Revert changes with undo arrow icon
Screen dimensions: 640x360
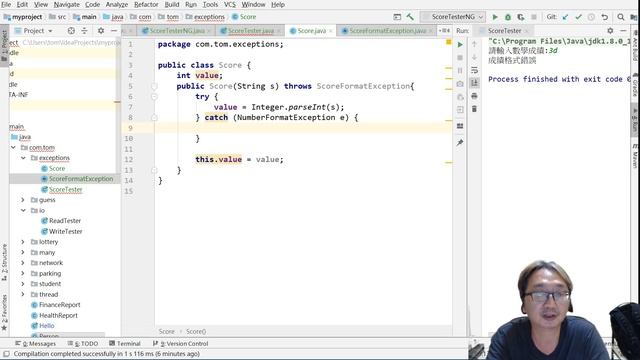point(604,17)
